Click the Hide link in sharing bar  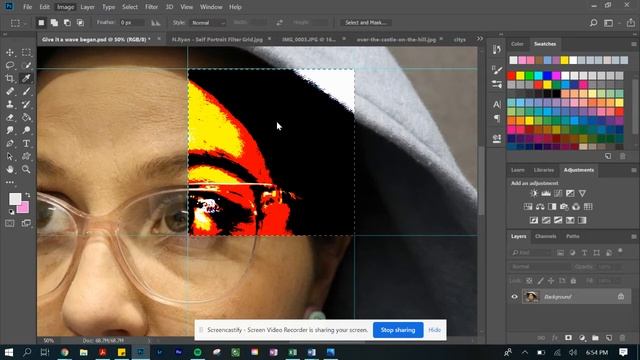pos(434,330)
